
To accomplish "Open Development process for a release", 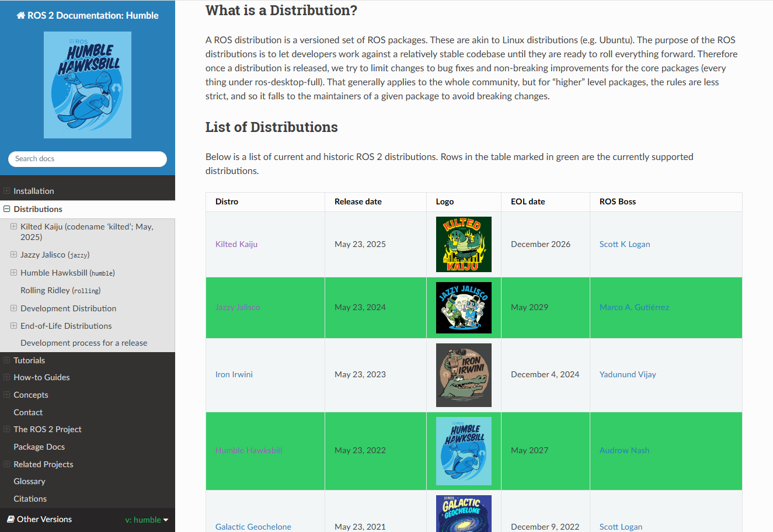I will [83, 343].
